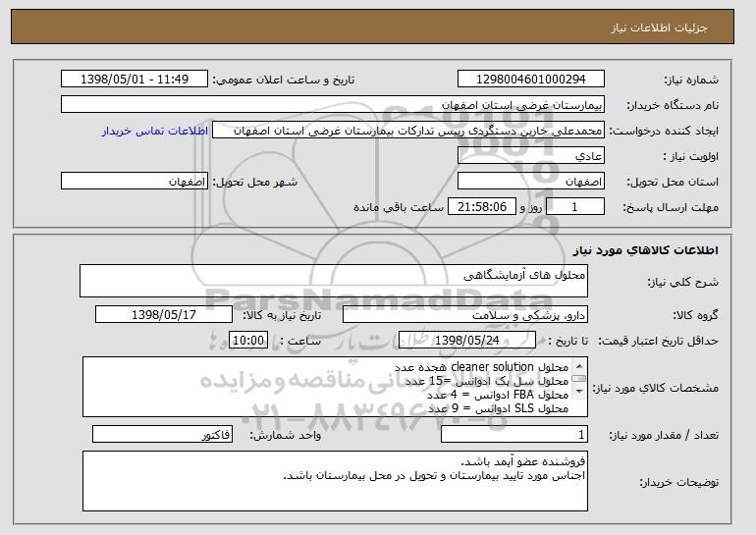Click the label مشخصات کالای مورد نیاز
This screenshot has height=535, width=756.
click(656, 388)
